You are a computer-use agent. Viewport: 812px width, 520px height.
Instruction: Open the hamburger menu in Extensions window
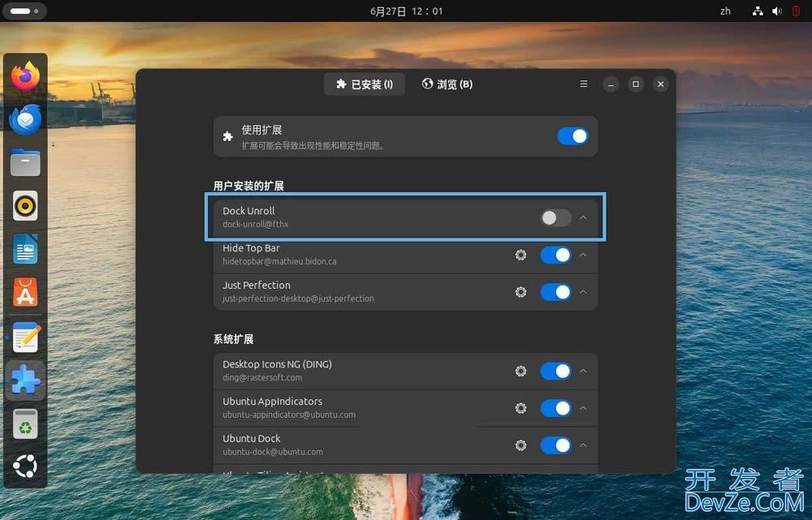[x=584, y=84]
